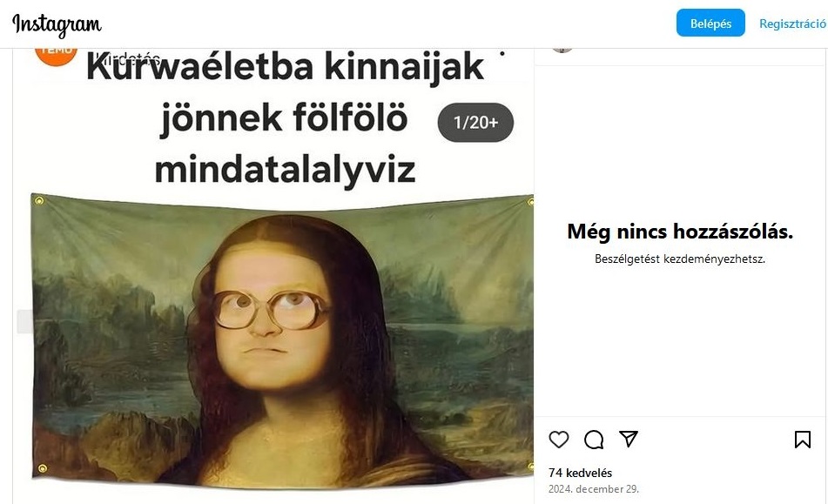Click the Instagram logo

pyautogui.click(x=57, y=24)
